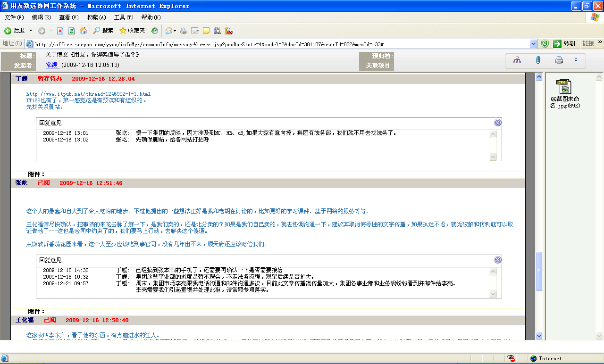604x364 pixels.
Task: Click the Edit page toolbar icon
Action: [194, 31]
